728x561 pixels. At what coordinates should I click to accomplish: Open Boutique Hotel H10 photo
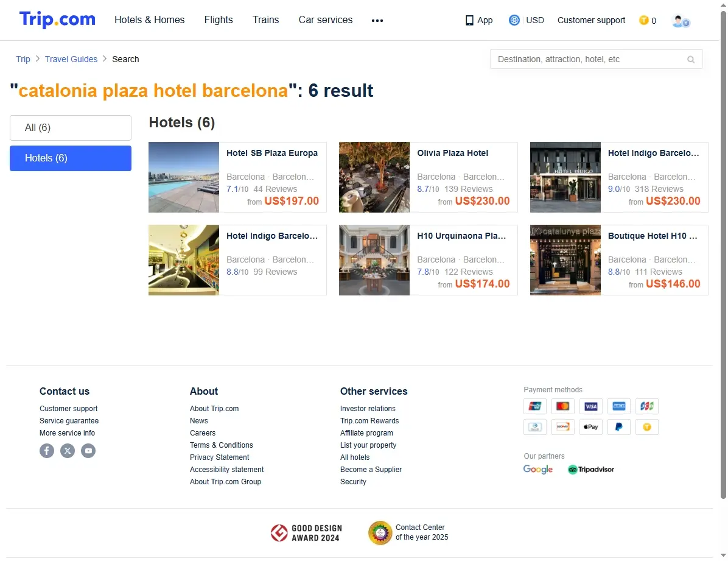coord(565,260)
